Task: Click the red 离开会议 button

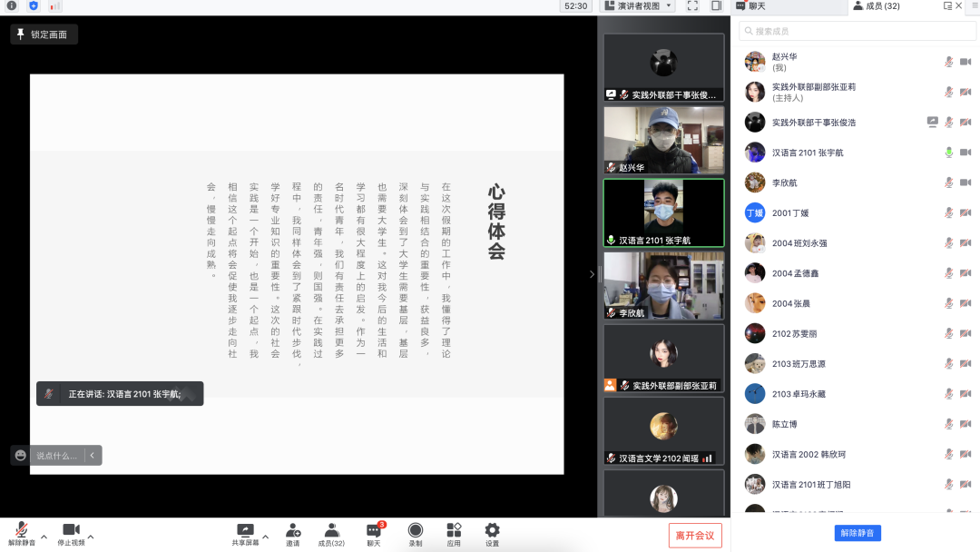Action: click(695, 536)
